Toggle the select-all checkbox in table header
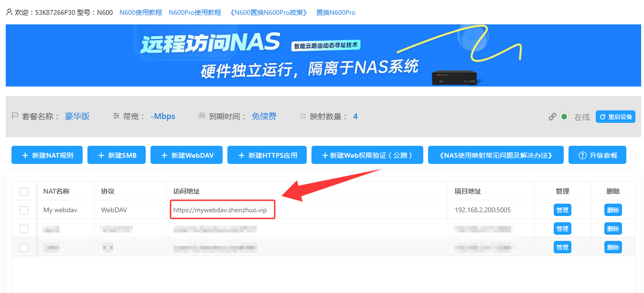644x293 pixels. [x=24, y=192]
